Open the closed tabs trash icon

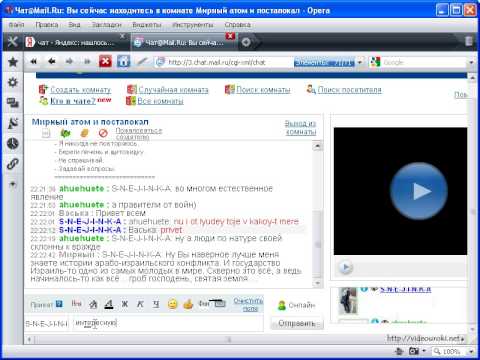[x=469, y=41]
